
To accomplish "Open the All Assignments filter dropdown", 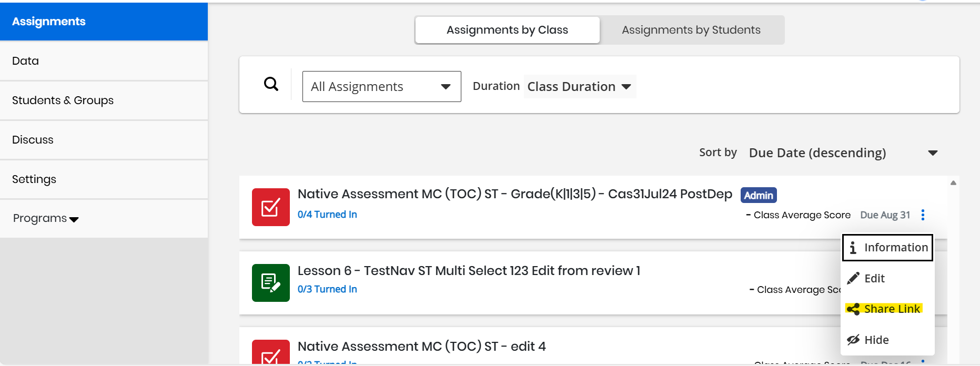I will pos(381,87).
